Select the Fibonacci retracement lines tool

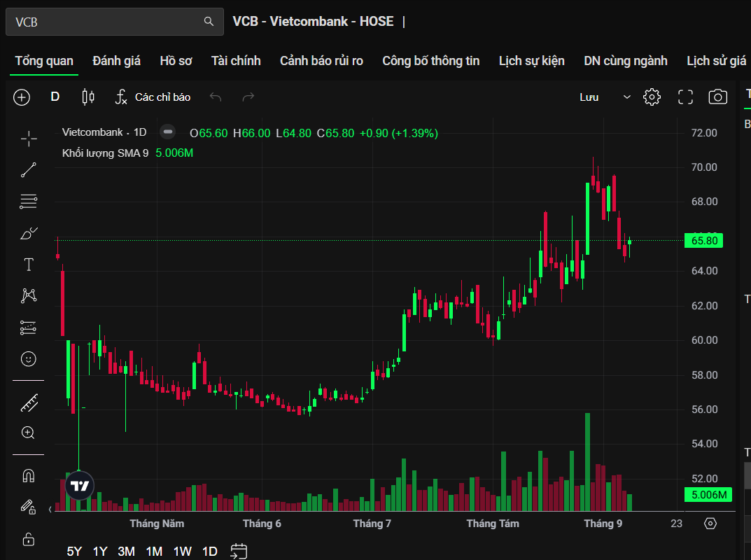click(29, 202)
